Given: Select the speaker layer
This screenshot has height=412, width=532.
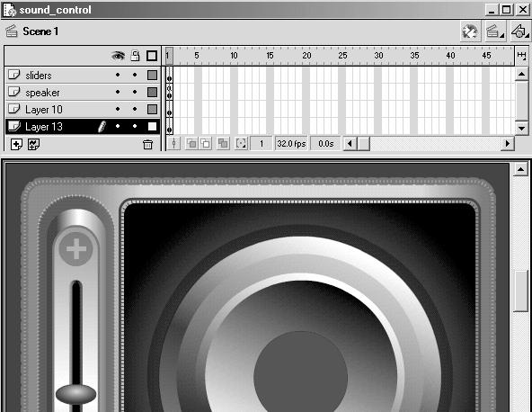Looking at the screenshot, I should [x=83, y=92].
